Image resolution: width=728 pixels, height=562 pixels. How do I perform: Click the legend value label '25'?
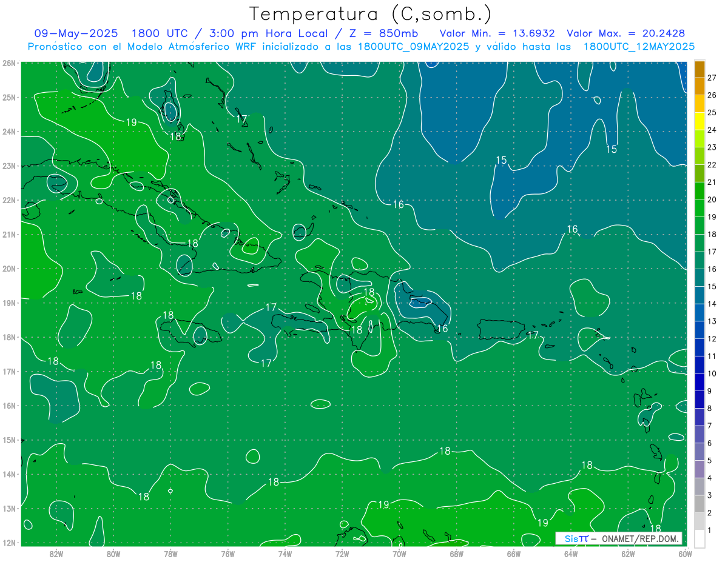coord(712,112)
